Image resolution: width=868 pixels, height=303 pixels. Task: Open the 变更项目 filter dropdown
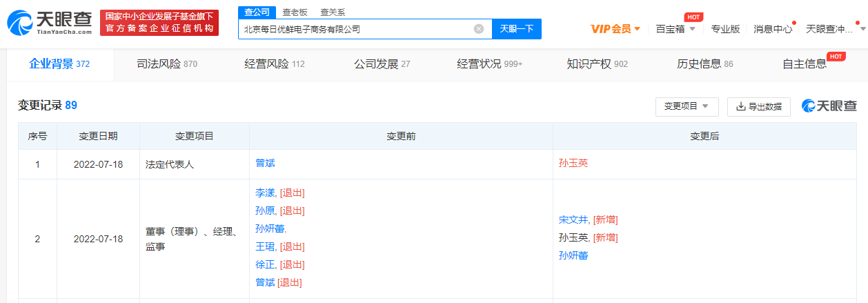pos(687,106)
